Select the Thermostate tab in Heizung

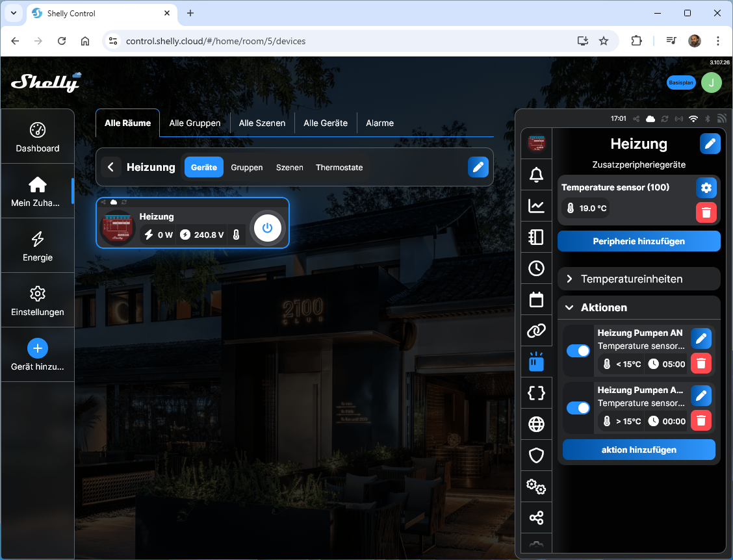coord(339,168)
